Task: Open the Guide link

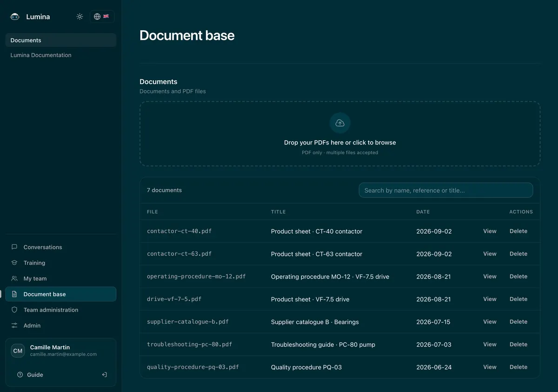Action: pyautogui.click(x=30, y=375)
